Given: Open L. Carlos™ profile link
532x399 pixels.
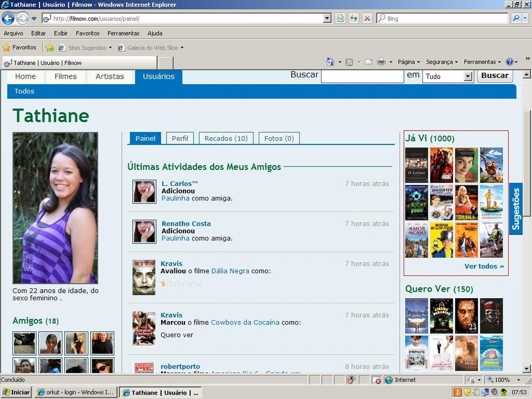Looking at the screenshot, I should tap(179, 184).
